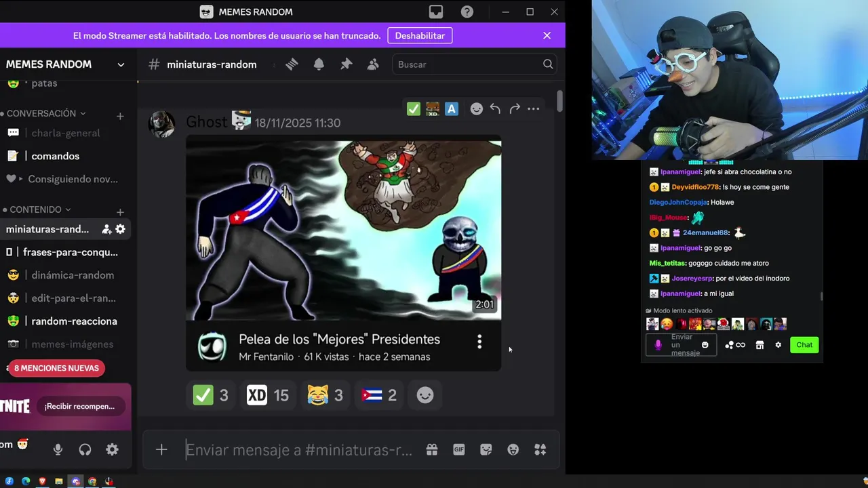The height and width of the screenshot is (488, 868).
Task: Open Discord user settings gear
Action: (113, 449)
